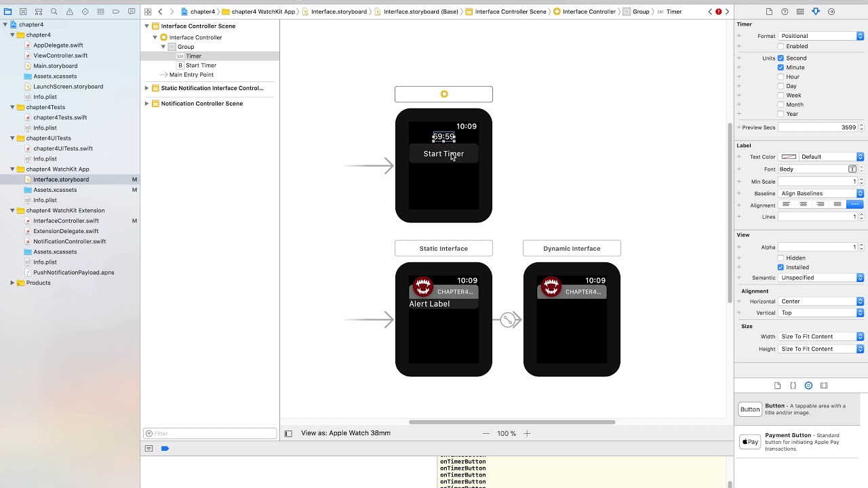Viewport: 868px width, 488px height.
Task: Toggle the Installed checkbox
Action: point(781,267)
